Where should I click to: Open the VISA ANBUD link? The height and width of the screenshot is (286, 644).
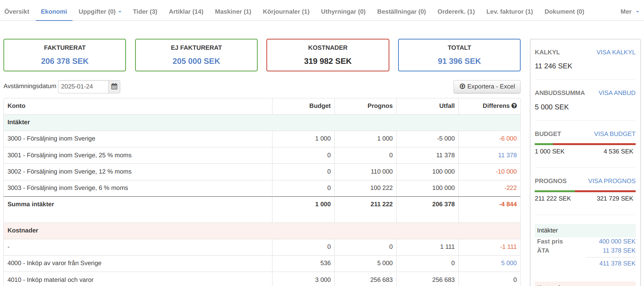617,93
